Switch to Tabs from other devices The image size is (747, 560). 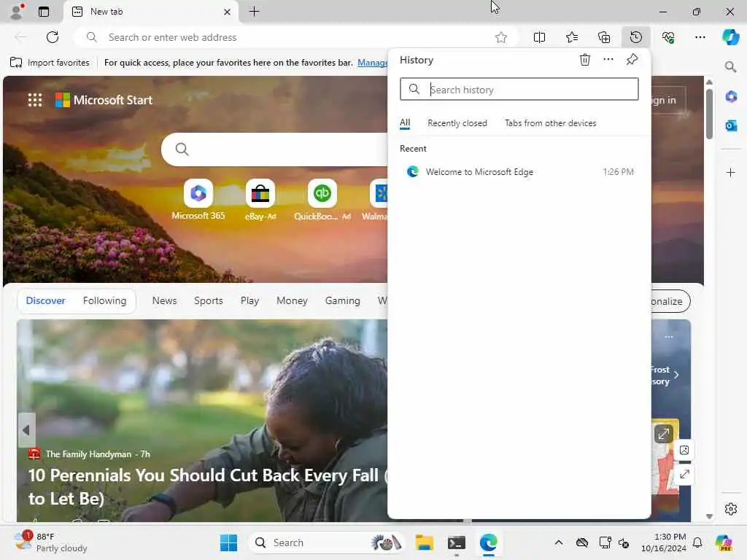[550, 123]
